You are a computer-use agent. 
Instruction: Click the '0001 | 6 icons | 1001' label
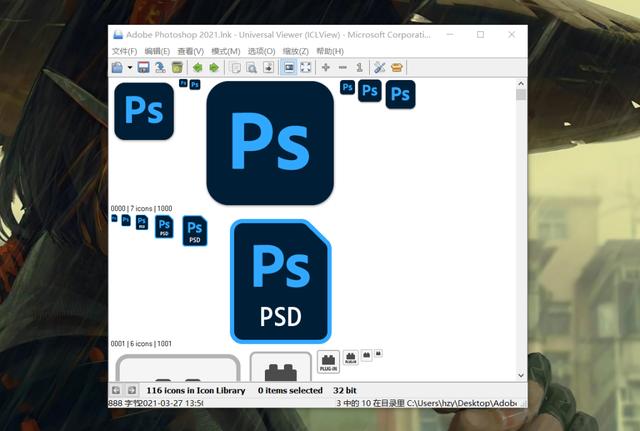(141, 344)
